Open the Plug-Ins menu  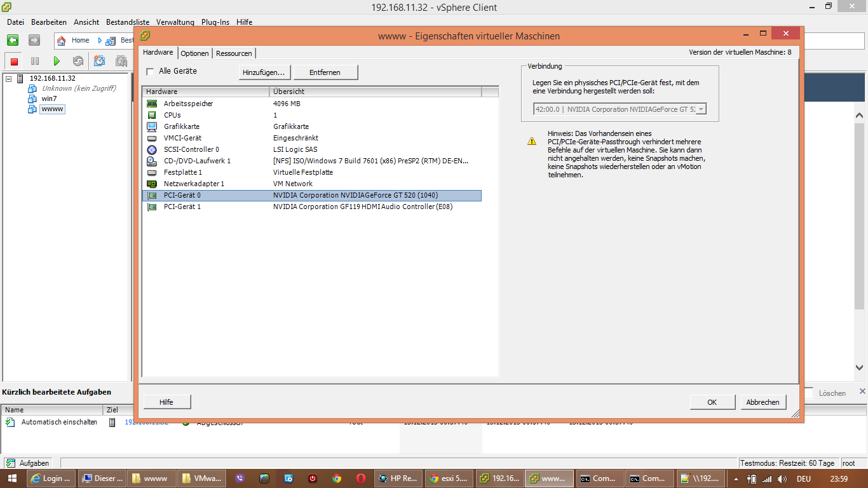point(215,22)
